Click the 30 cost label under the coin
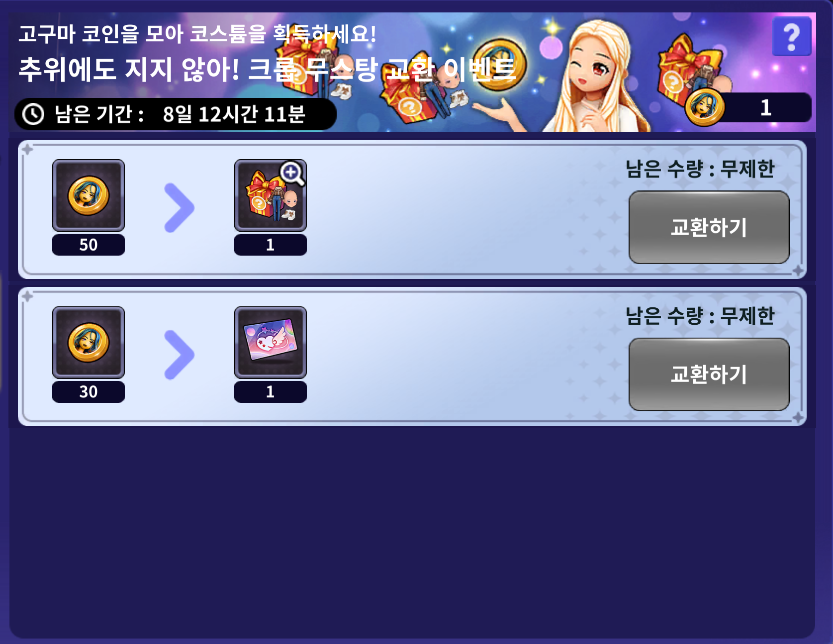Viewport: 833px width, 644px height. [x=89, y=392]
